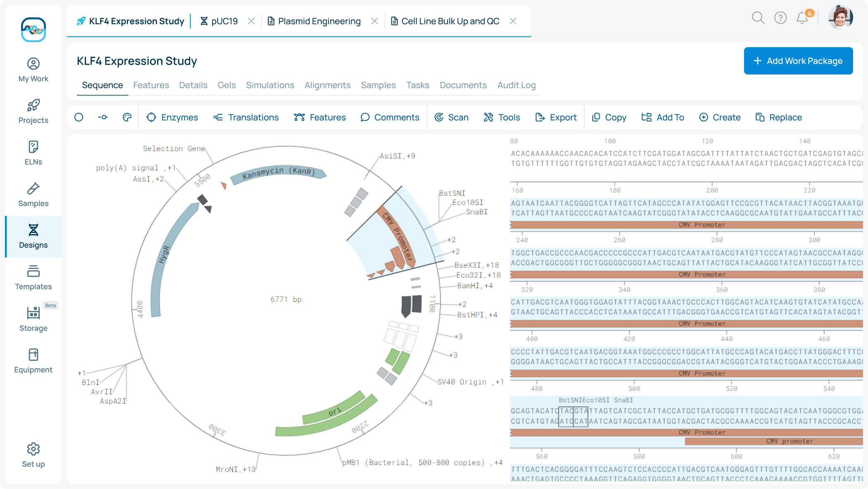Open Storage in the sidebar
The height and width of the screenshot is (489, 868).
click(x=33, y=319)
